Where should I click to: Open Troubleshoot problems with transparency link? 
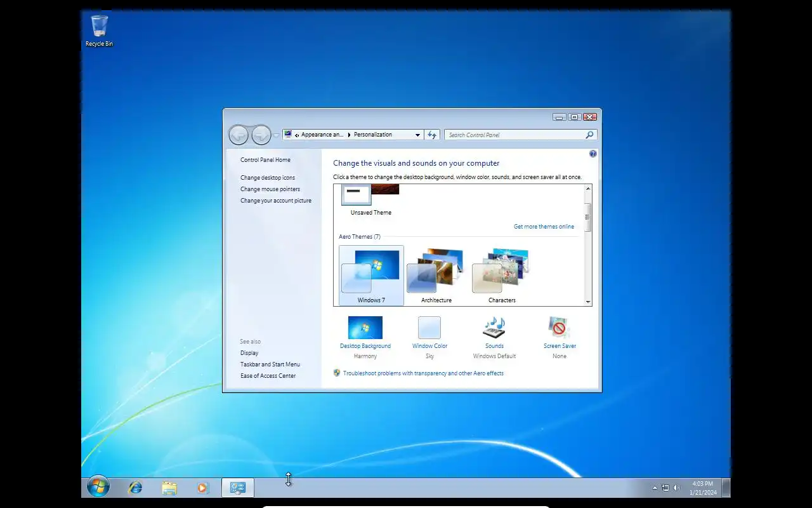point(423,373)
